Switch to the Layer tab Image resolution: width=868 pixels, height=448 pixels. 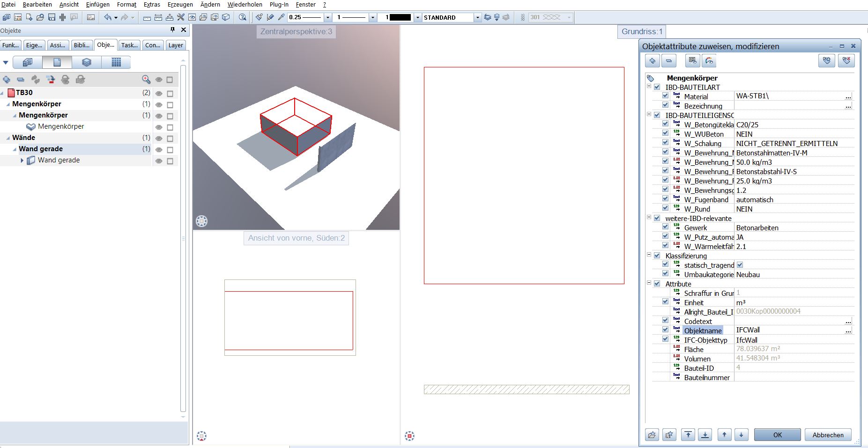pyautogui.click(x=176, y=45)
